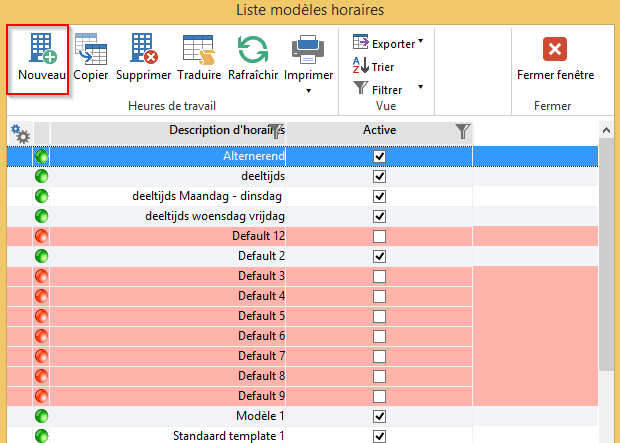Close window with Fermer fenêtre
This screenshot has height=443, width=620.
coord(555,58)
